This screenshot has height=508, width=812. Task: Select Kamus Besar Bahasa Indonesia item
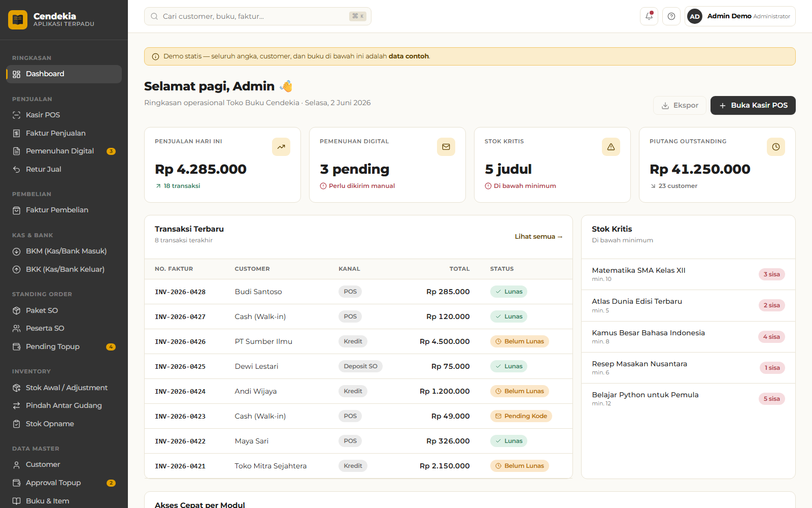click(x=688, y=337)
